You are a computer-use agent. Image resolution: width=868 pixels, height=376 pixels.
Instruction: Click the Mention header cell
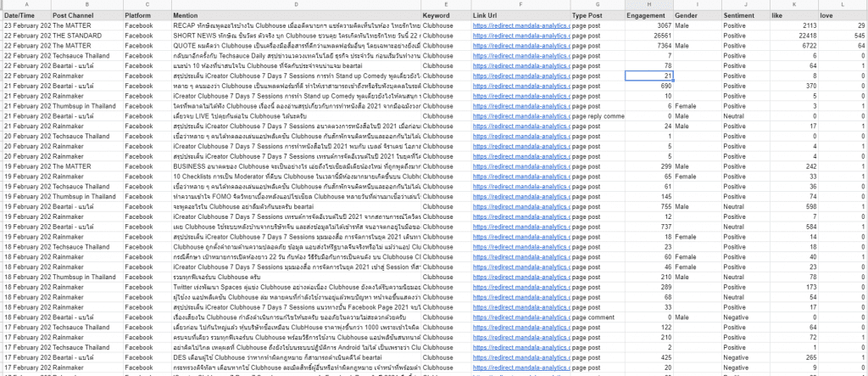click(296, 15)
